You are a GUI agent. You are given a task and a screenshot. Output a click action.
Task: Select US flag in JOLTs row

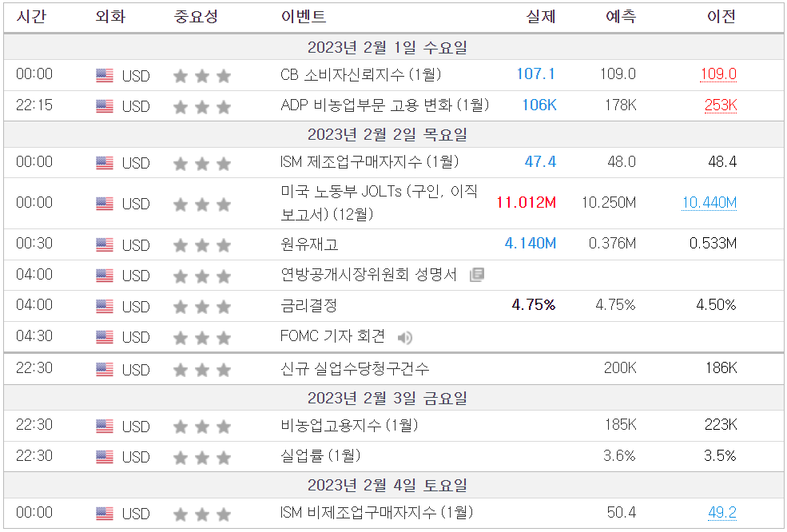[x=105, y=203]
